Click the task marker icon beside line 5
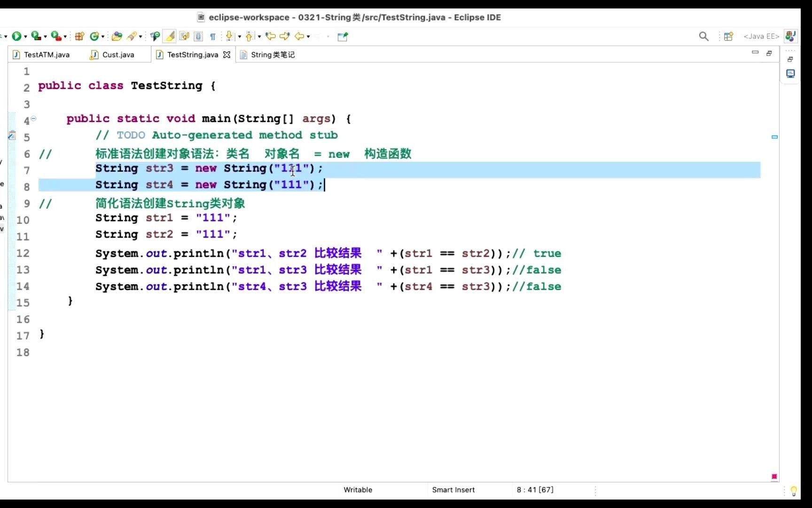The width and height of the screenshot is (812, 508). pos(12,136)
